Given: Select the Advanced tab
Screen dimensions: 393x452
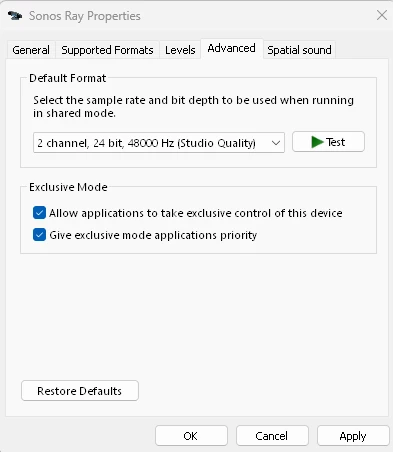Looking at the screenshot, I should pos(232,49).
